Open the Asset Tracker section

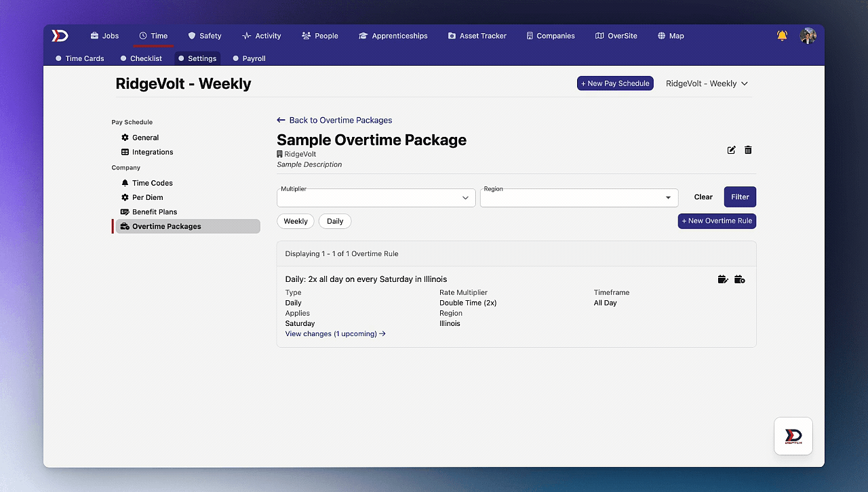point(477,36)
